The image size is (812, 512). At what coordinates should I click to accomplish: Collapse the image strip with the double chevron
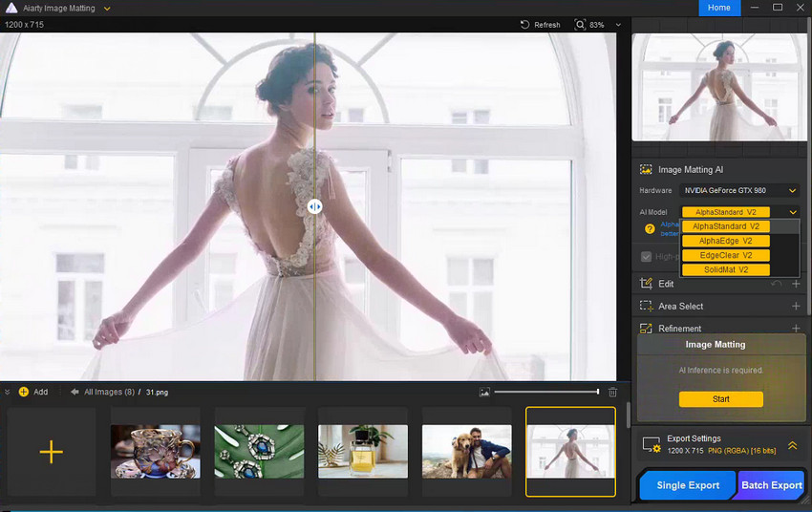click(x=8, y=392)
